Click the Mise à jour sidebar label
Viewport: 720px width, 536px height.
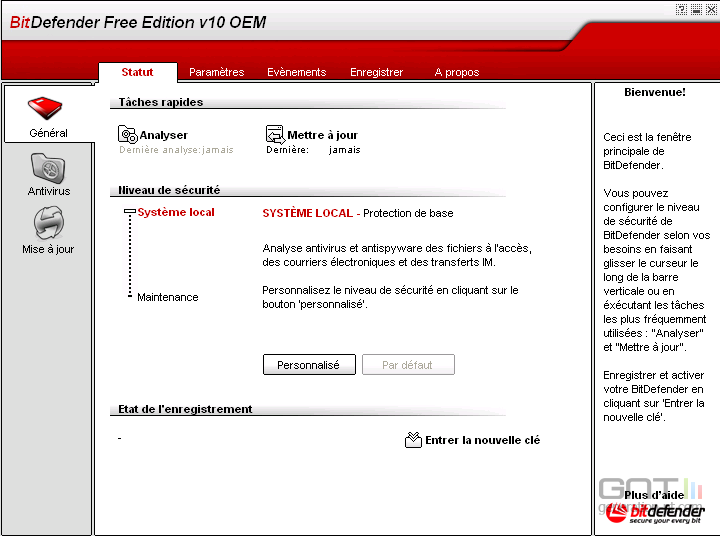pyautogui.click(x=48, y=249)
